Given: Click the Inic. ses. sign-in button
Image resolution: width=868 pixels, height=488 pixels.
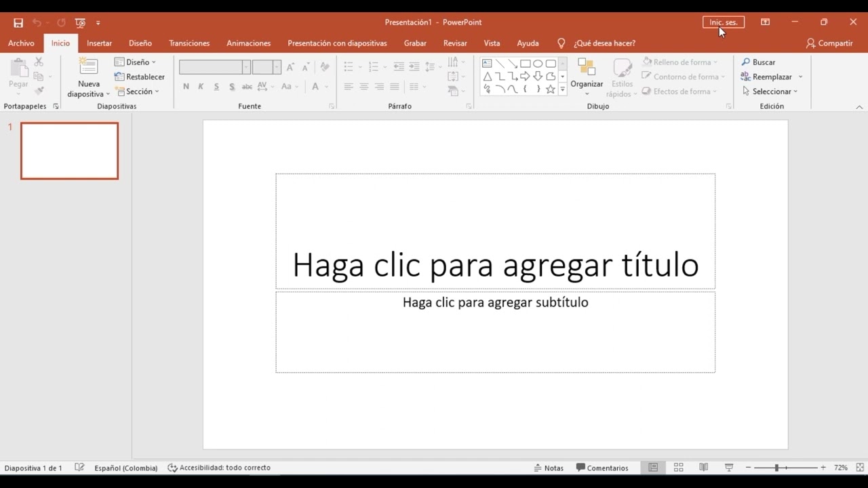Looking at the screenshot, I should pos(724,22).
